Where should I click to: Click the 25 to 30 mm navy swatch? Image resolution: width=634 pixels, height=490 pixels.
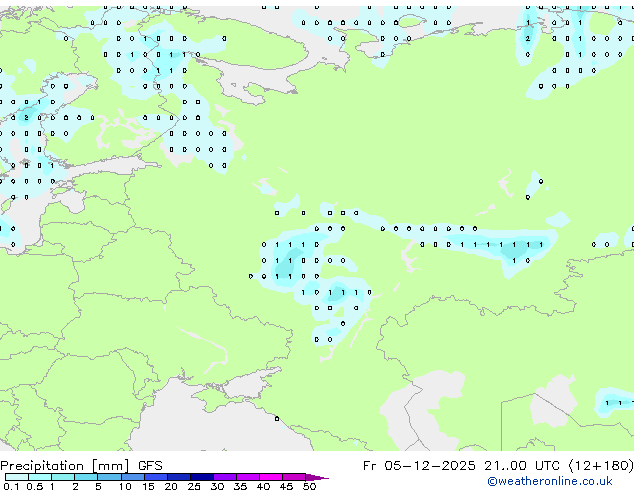[202, 477]
